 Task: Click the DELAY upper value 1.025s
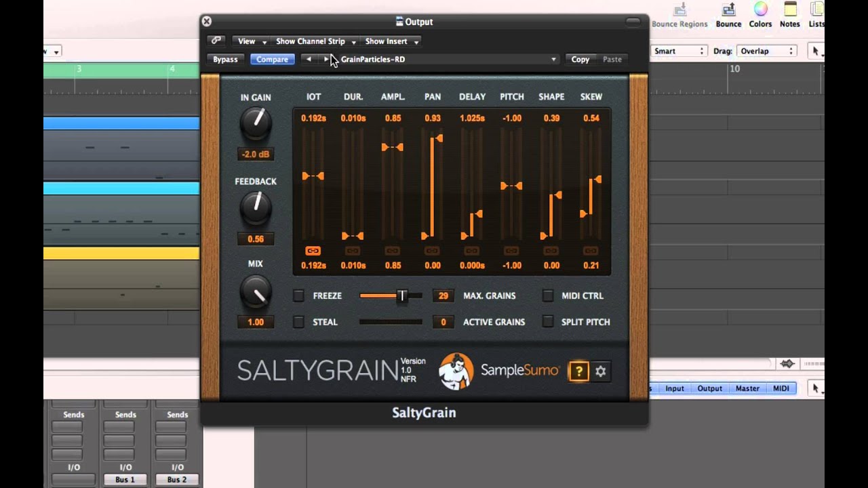tap(472, 118)
